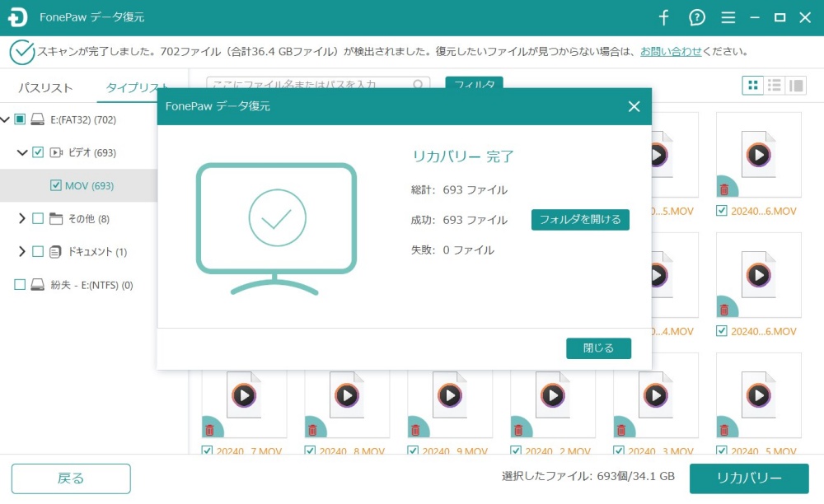Switch to the パスリスト tab
This screenshot has width=824, height=504.
pyautogui.click(x=45, y=87)
